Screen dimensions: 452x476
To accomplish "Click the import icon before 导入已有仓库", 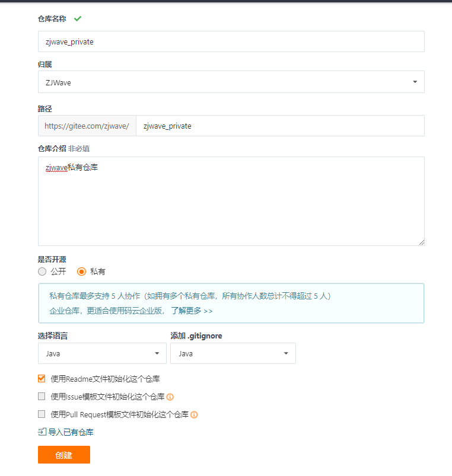I will 42,432.
